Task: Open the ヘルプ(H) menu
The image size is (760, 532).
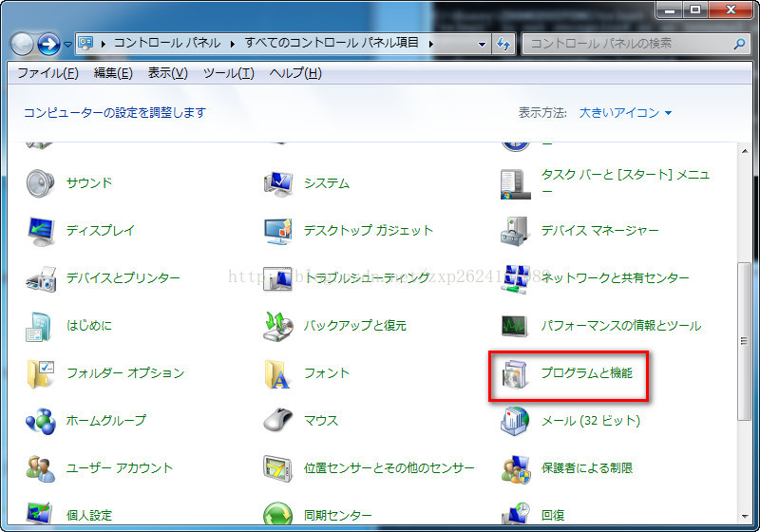Action: click(x=295, y=73)
